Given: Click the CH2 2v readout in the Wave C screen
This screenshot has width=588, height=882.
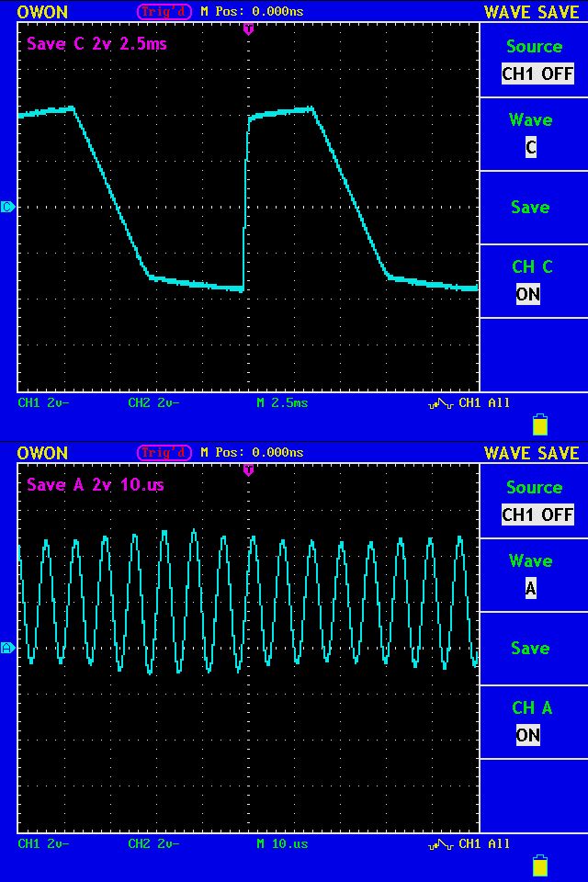Looking at the screenshot, I should [153, 402].
